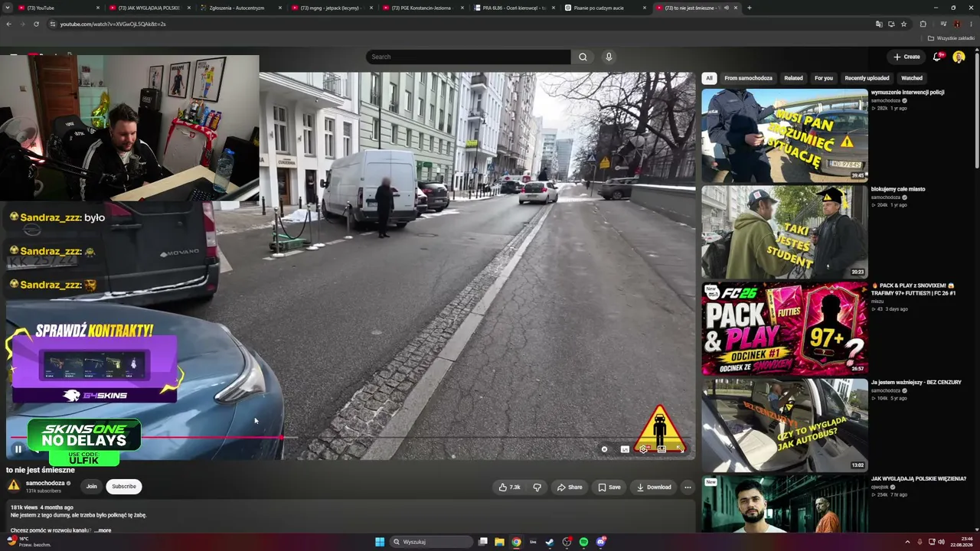Enter fullscreen in the video player
Screen dimensions: 980x551
(680, 449)
